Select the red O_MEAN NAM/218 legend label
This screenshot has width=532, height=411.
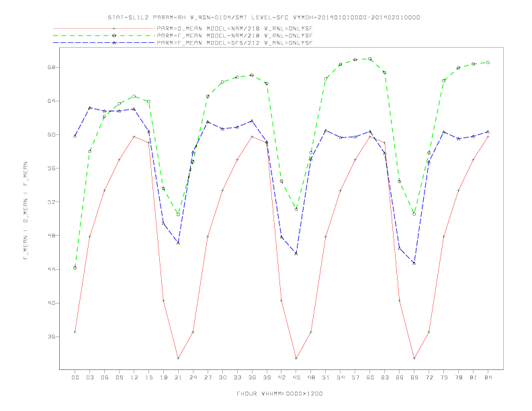(x=234, y=28)
